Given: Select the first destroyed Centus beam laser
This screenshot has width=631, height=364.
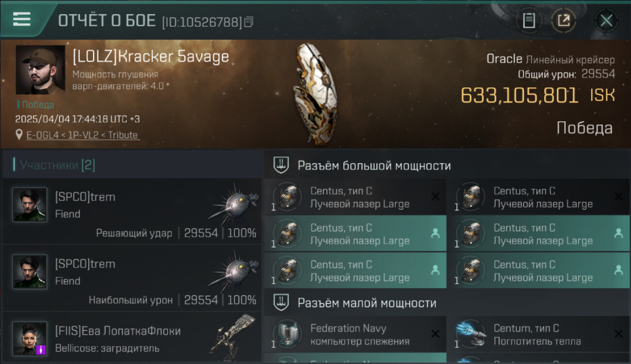Looking at the screenshot, I should (355, 197).
